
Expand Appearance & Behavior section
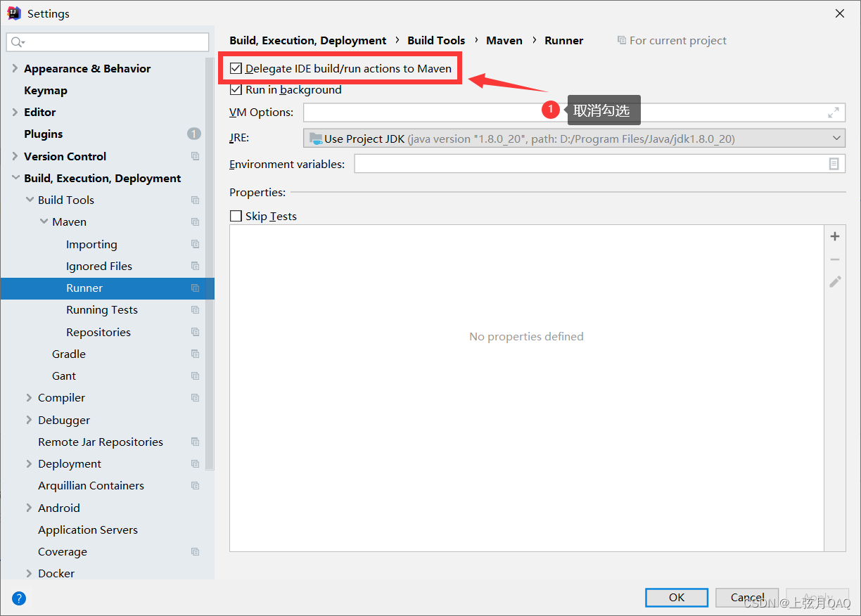pyautogui.click(x=15, y=68)
